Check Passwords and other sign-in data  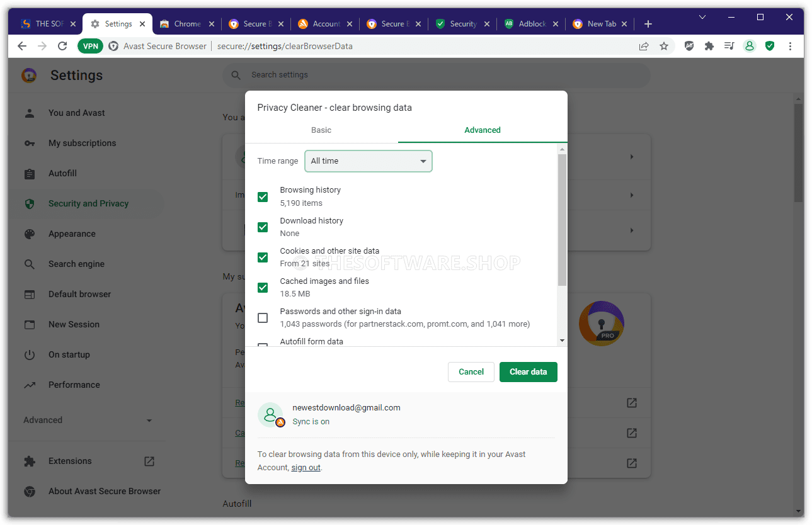[263, 318]
